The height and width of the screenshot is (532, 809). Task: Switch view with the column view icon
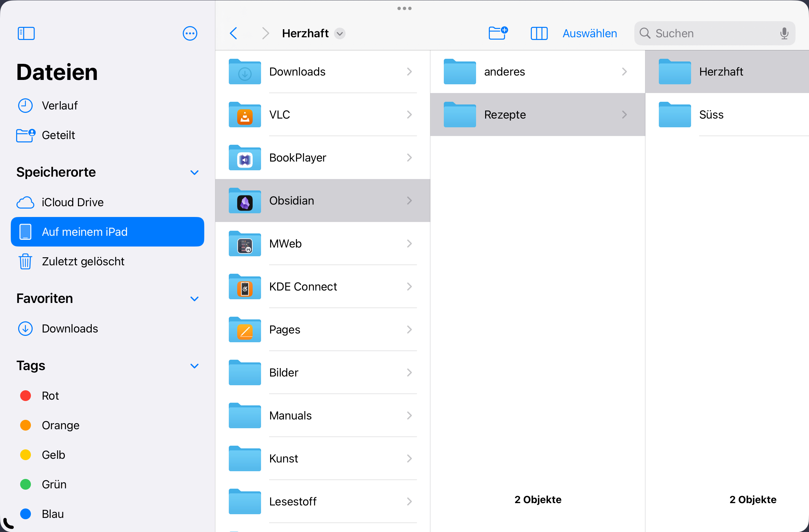click(x=539, y=33)
